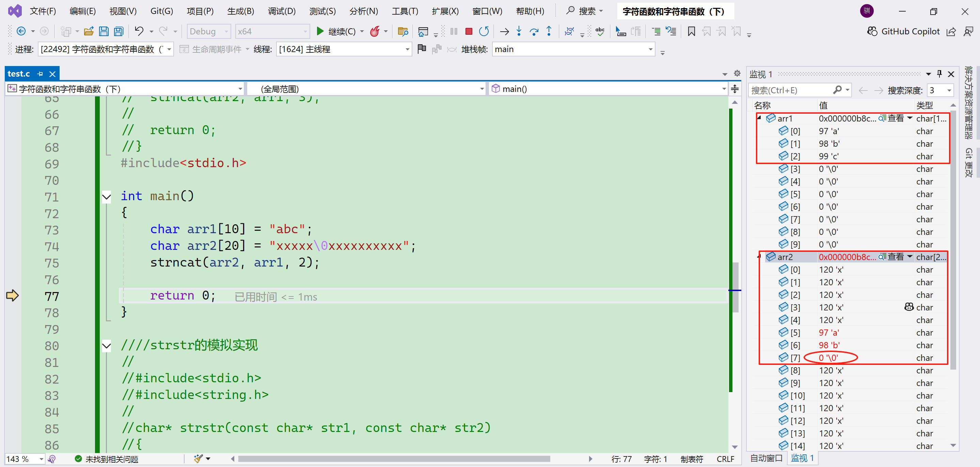Switch to the 自动窗口 tab
This screenshot has width=980, height=467.
(x=766, y=458)
